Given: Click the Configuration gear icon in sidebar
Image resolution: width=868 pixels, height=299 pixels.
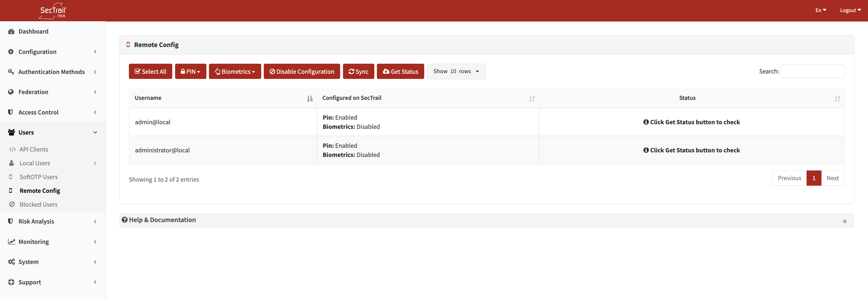Looking at the screenshot, I should pos(11,52).
